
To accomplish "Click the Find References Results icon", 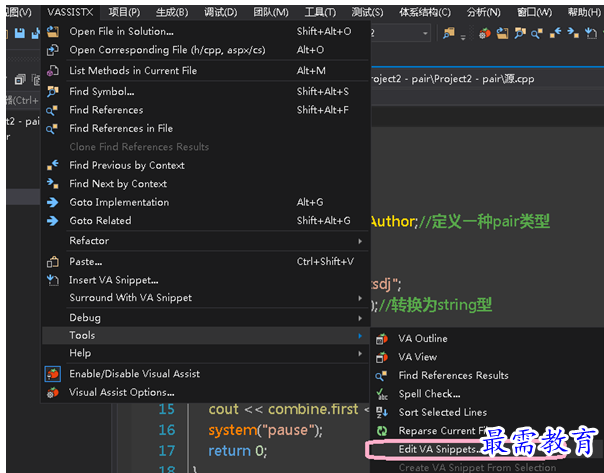I will point(381,376).
